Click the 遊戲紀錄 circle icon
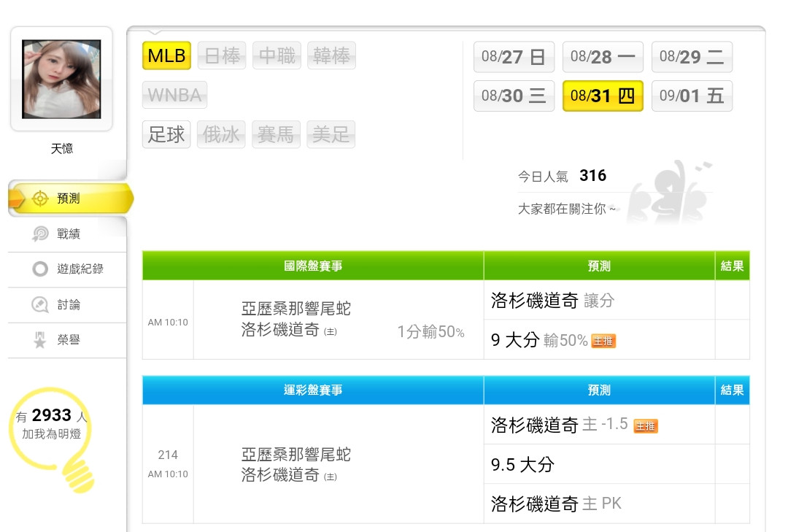Image resolution: width=788 pixels, height=532 pixels. (40, 269)
